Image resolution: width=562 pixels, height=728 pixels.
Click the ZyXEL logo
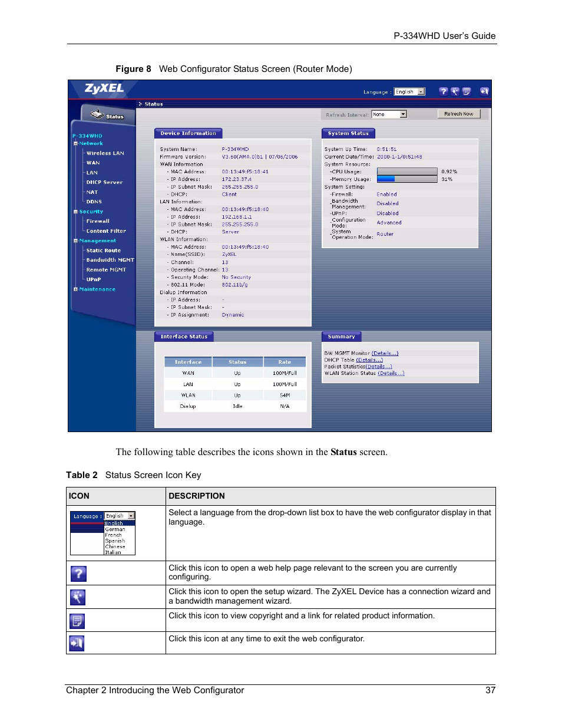(x=104, y=88)
